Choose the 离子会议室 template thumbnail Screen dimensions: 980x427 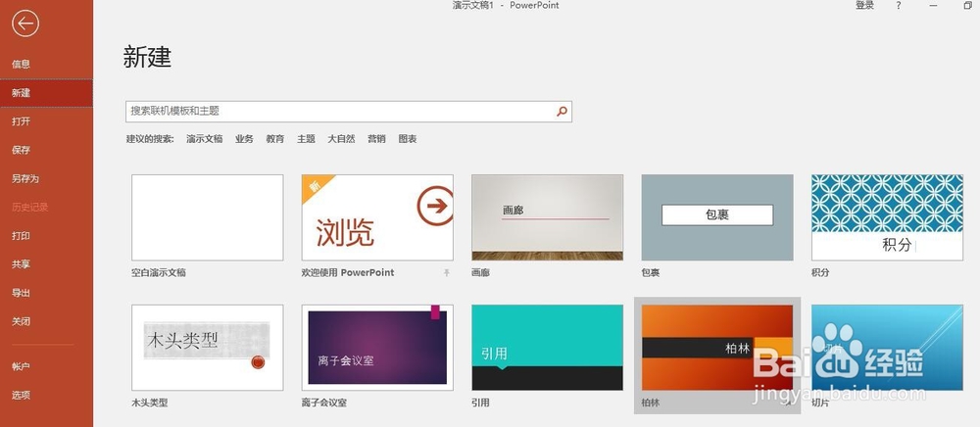(377, 348)
